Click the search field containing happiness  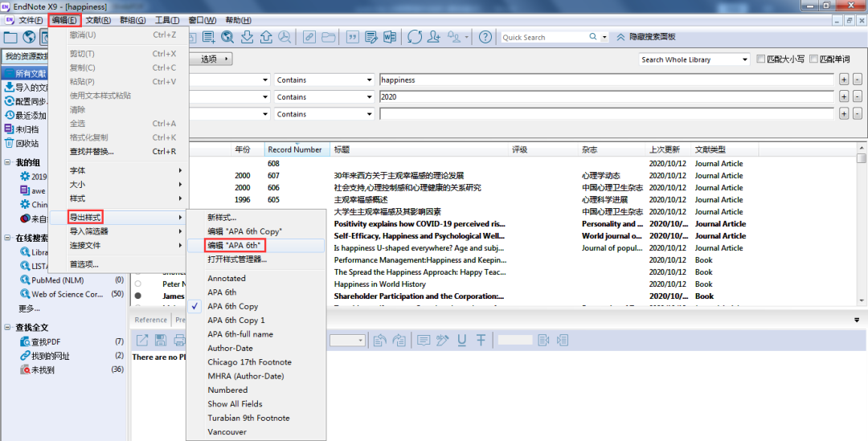coord(606,80)
